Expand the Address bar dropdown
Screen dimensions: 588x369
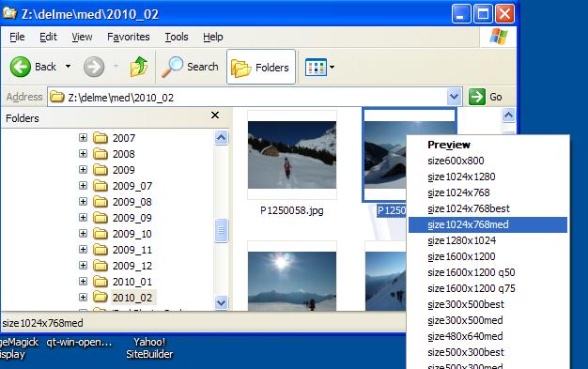454,97
